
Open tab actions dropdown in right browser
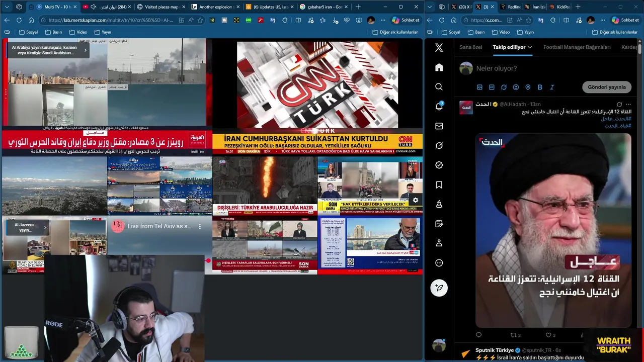point(430,7)
